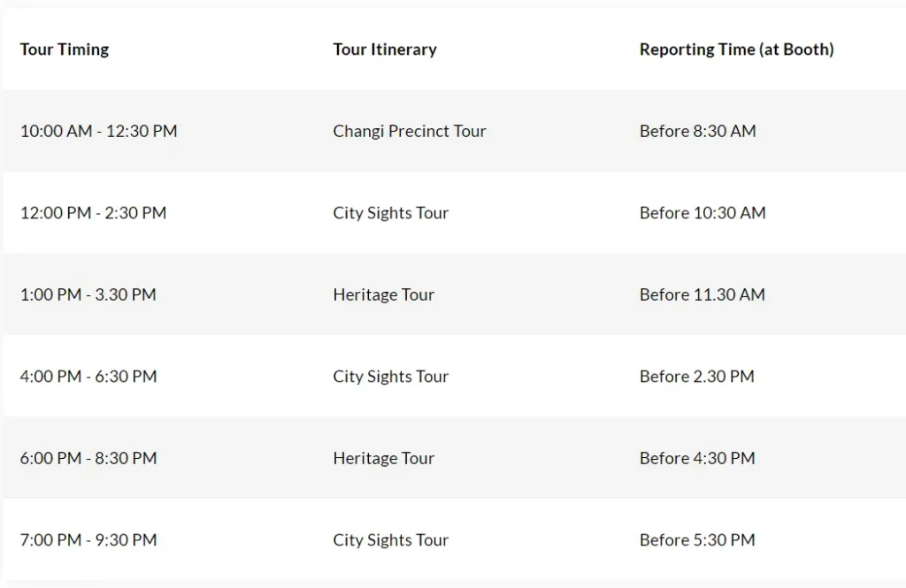Click City Sights Tour in 12:00 PM row
Viewport: 906px width, 588px height.
click(390, 213)
